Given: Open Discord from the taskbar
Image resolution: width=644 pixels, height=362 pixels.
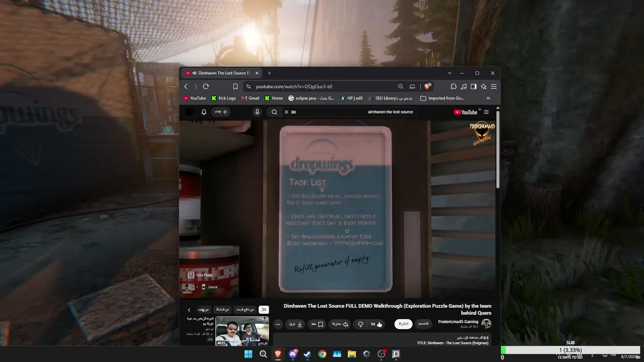Looking at the screenshot, I should (293, 354).
